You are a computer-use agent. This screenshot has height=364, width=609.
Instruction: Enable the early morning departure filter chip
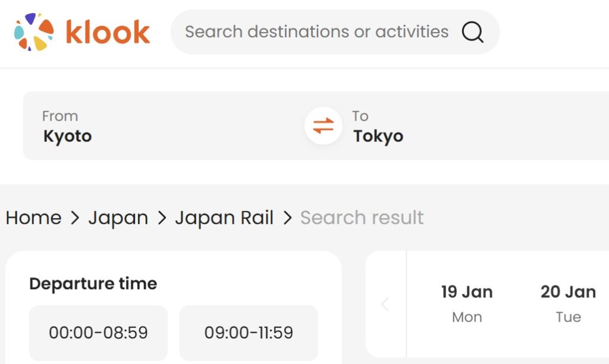(98, 333)
